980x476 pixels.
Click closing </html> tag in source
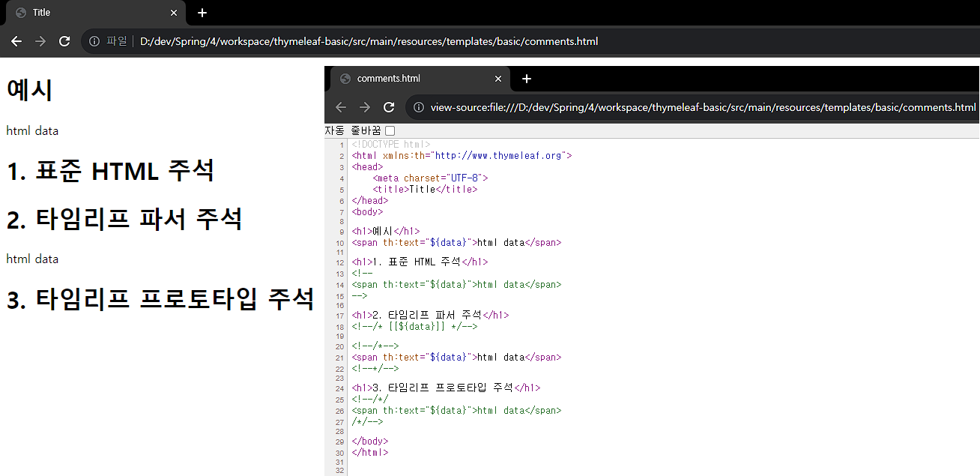pyautogui.click(x=370, y=453)
